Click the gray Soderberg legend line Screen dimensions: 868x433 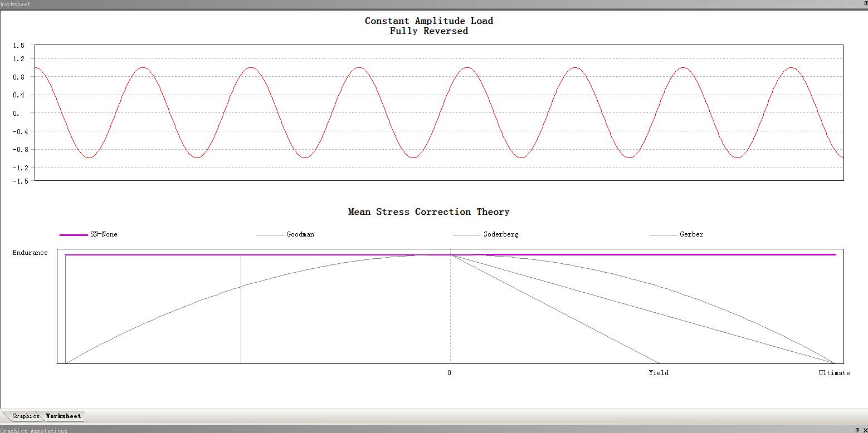click(x=467, y=235)
